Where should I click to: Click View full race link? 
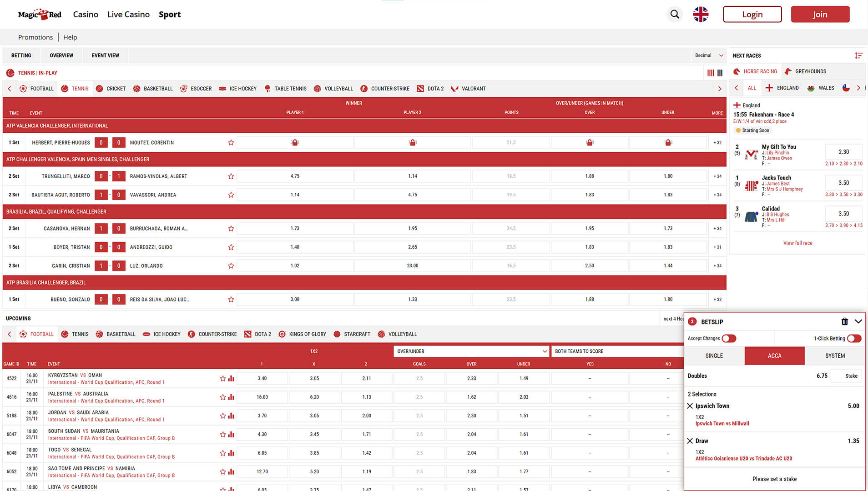[x=797, y=243]
